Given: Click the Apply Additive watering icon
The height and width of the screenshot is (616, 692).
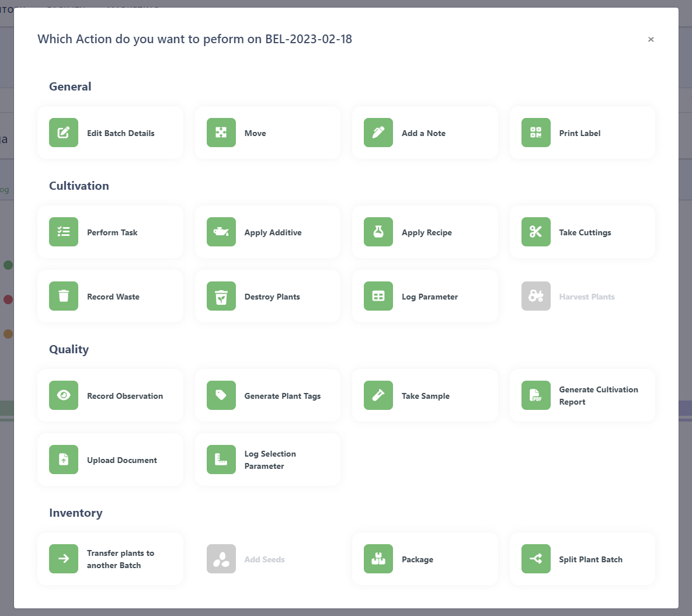Looking at the screenshot, I should tap(221, 232).
